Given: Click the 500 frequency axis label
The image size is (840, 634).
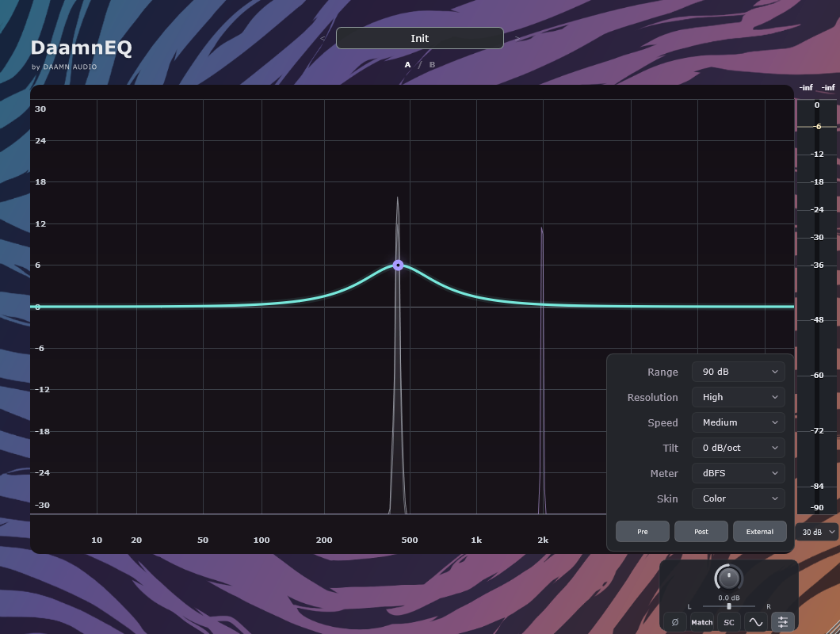Looking at the screenshot, I should coord(409,540).
